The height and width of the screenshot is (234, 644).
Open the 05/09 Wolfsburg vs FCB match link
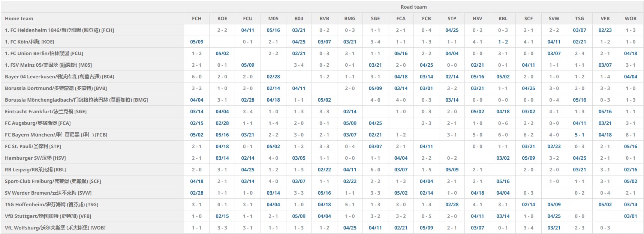coord(426,228)
